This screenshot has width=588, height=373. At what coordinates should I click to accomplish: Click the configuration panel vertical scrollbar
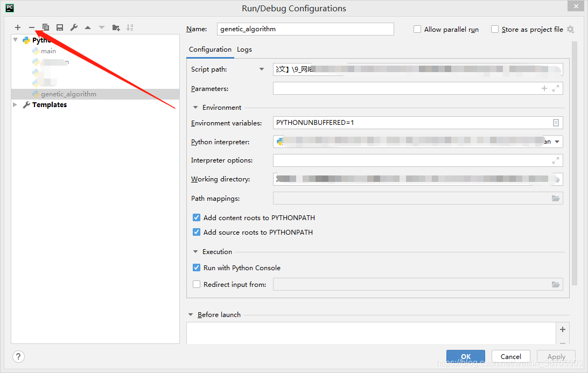pos(574,163)
